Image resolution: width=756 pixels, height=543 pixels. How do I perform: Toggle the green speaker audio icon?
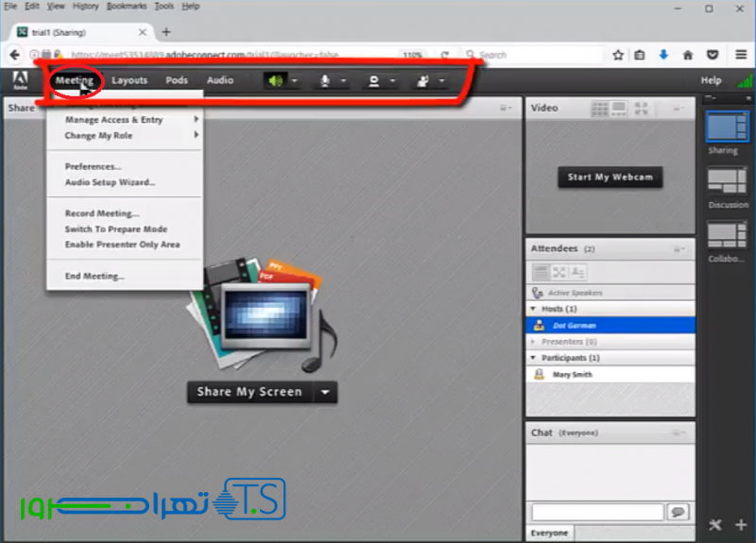275,81
